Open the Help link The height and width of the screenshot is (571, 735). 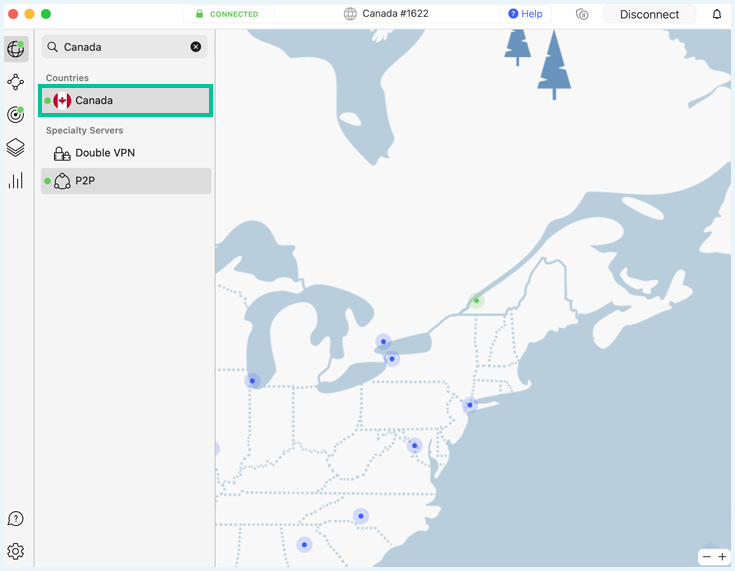tap(525, 14)
